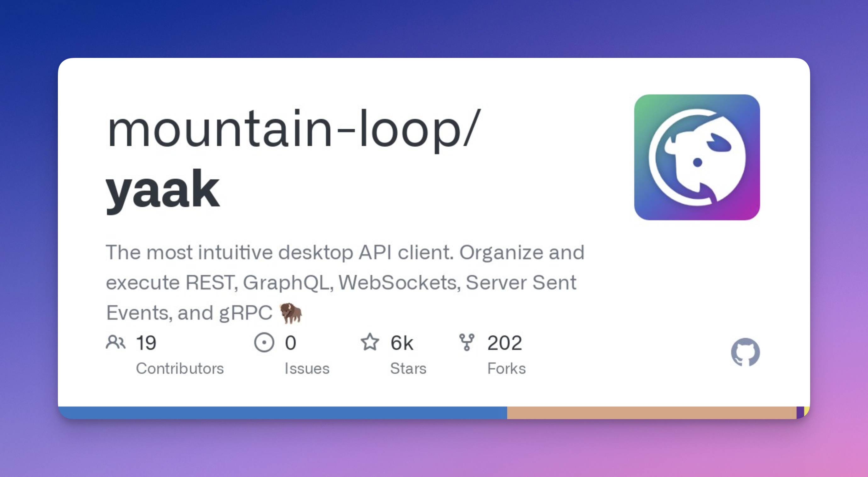Click the issues circle-dot icon

click(264, 343)
